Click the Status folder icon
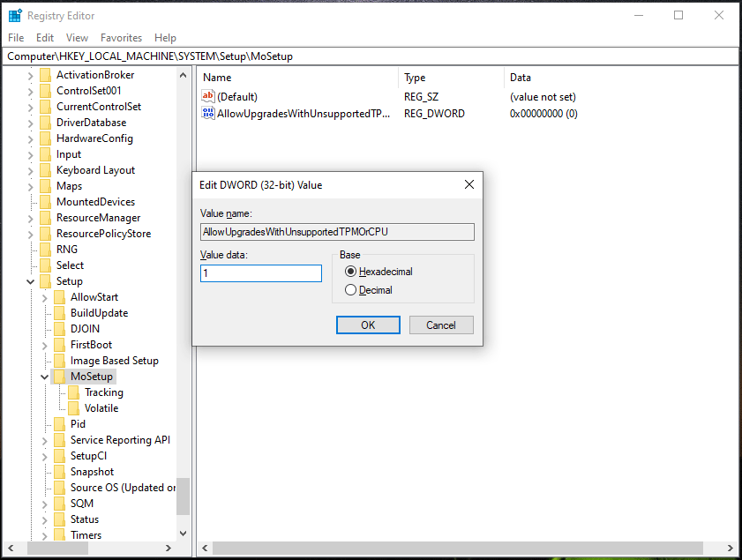This screenshot has width=742, height=560. click(x=60, y=519)
